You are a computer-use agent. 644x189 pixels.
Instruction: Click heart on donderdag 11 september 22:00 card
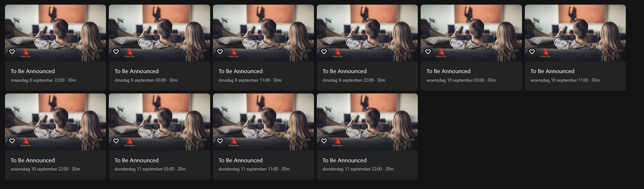click(324, 141)
